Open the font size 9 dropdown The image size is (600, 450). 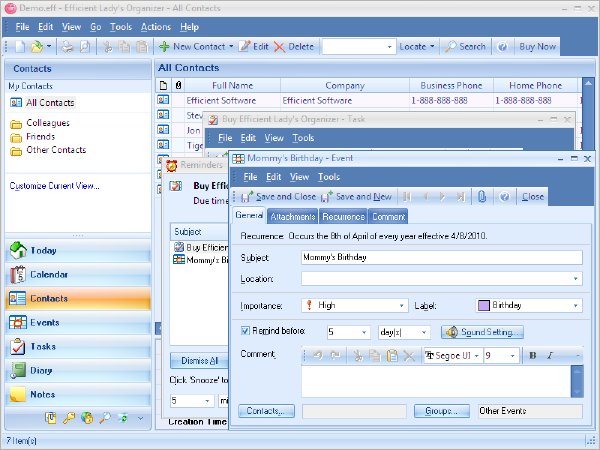click(x=512, y=356)
